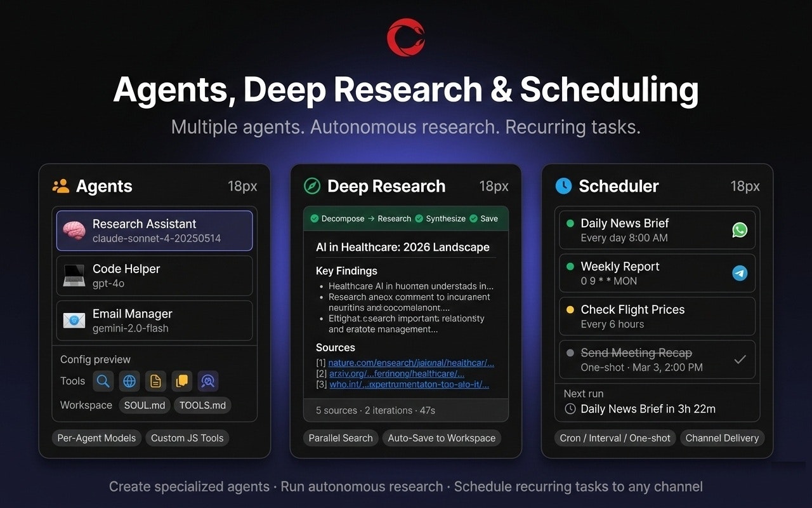Click the Per-Agent Models tag
The image size is (812, 508).
[96, 438]
